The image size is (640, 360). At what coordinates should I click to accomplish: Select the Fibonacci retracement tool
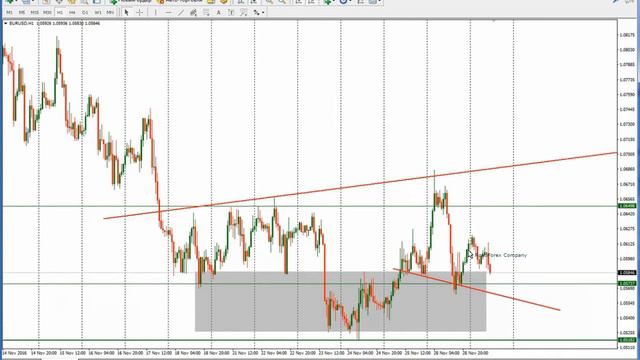(x=206, y=13)
